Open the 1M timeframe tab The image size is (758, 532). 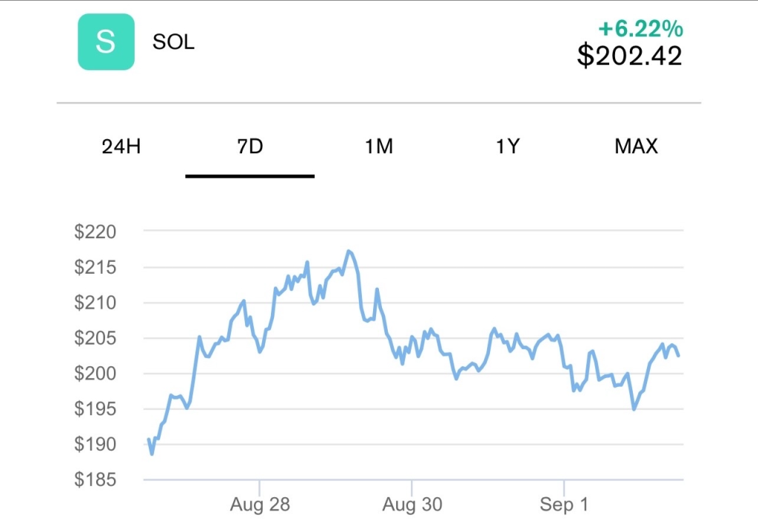click(x=379, y=147)
